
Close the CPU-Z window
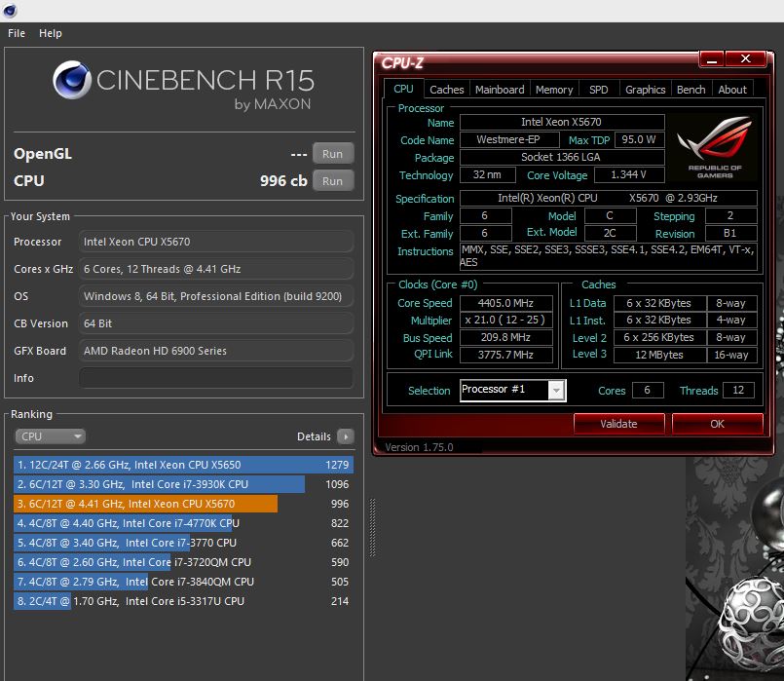745,59
